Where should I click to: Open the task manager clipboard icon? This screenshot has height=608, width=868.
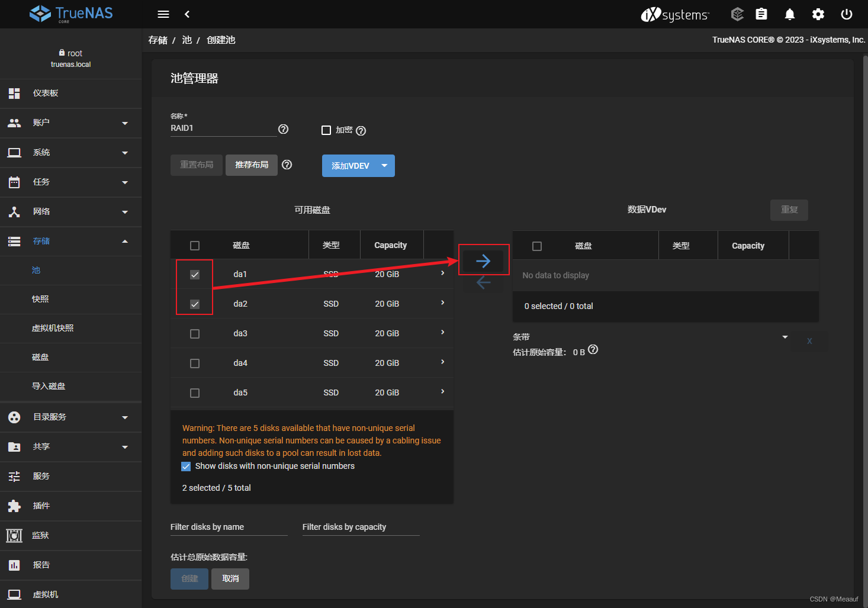click(761, 14)
